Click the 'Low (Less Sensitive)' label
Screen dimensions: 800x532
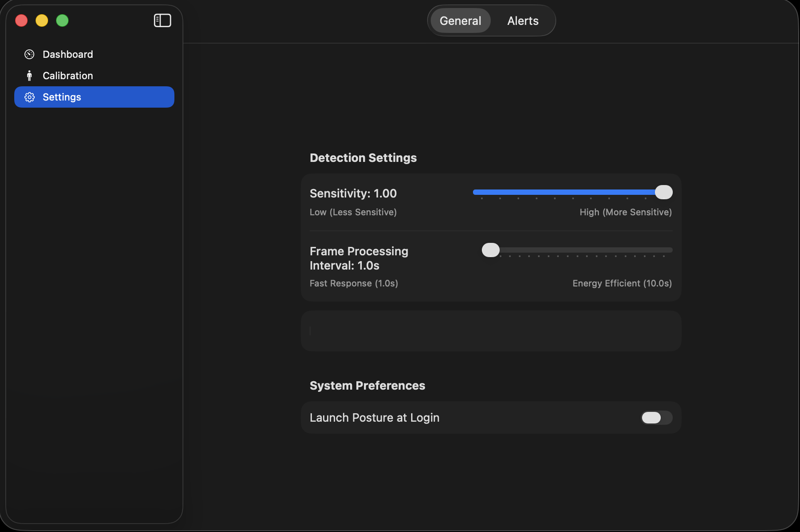coord(353,212)
